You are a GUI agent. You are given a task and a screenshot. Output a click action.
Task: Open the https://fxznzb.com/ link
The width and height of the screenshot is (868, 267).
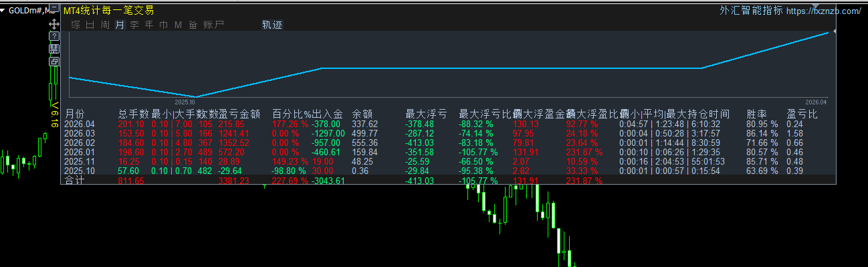823,11
